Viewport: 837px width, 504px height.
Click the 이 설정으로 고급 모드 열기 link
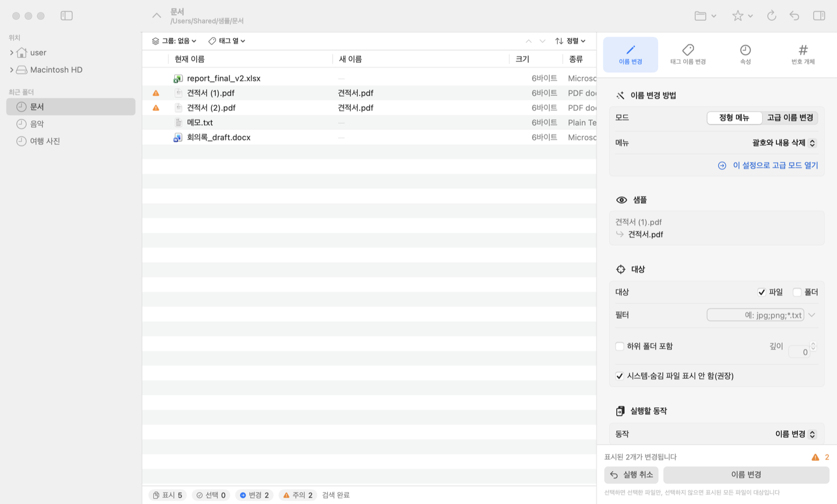pos(768,165)
